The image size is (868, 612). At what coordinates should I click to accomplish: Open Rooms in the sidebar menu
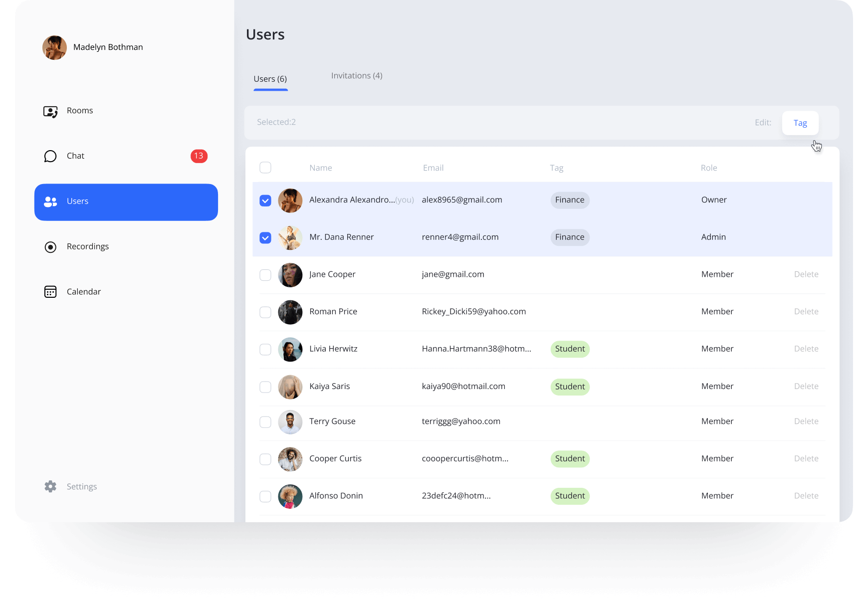[80, 111]
